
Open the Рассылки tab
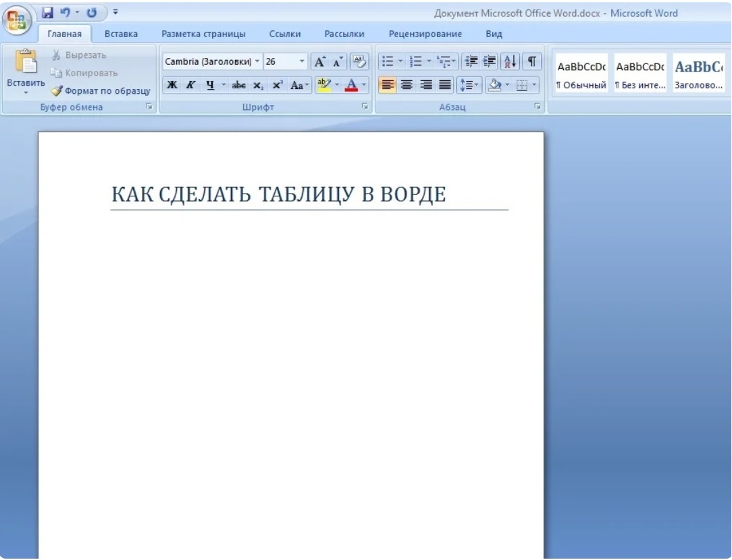click(x=344, y=34)
